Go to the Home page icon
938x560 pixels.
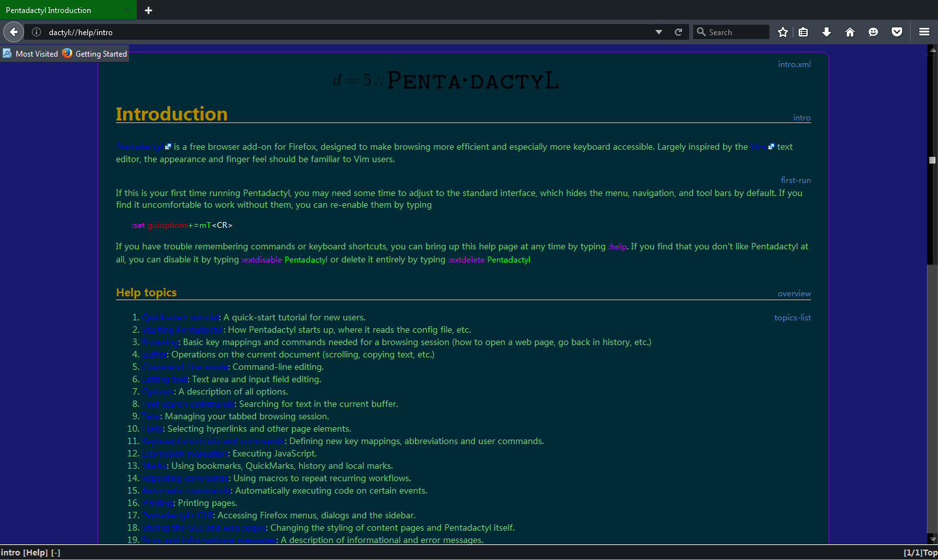[x=850, y=32]
